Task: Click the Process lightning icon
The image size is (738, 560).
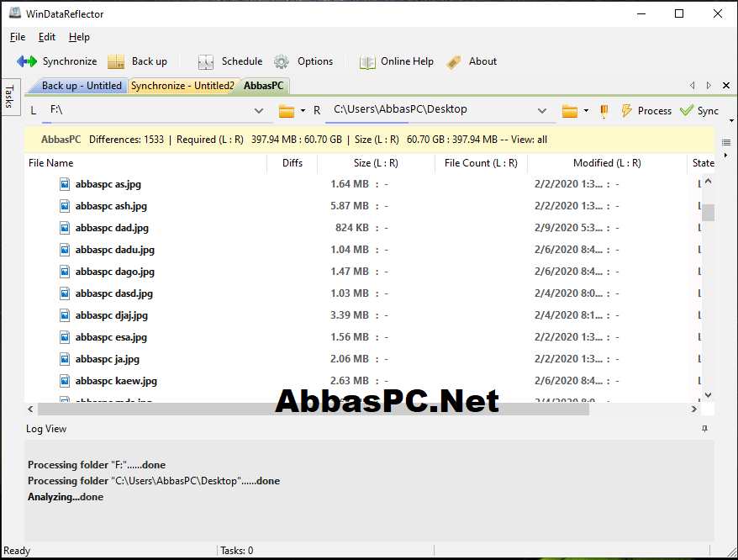Action: click(626, 111)
